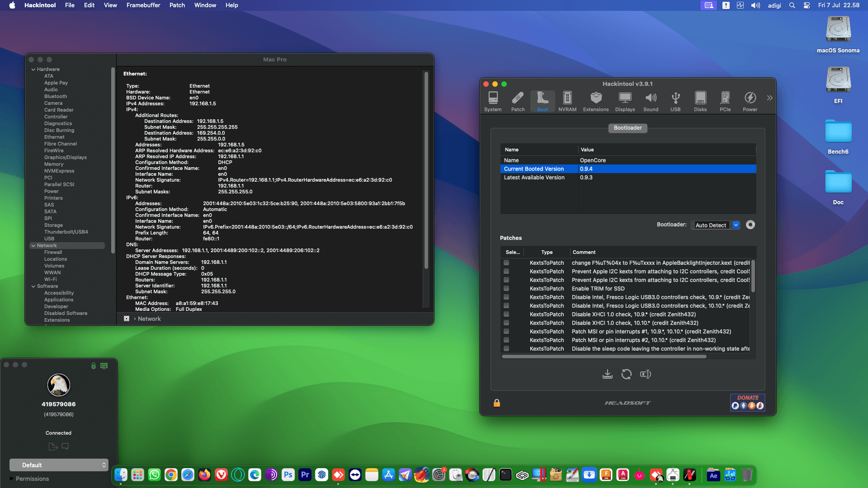868x488 pixels.
Task: Open the Trash in the Dock
Action: point(747,475)
